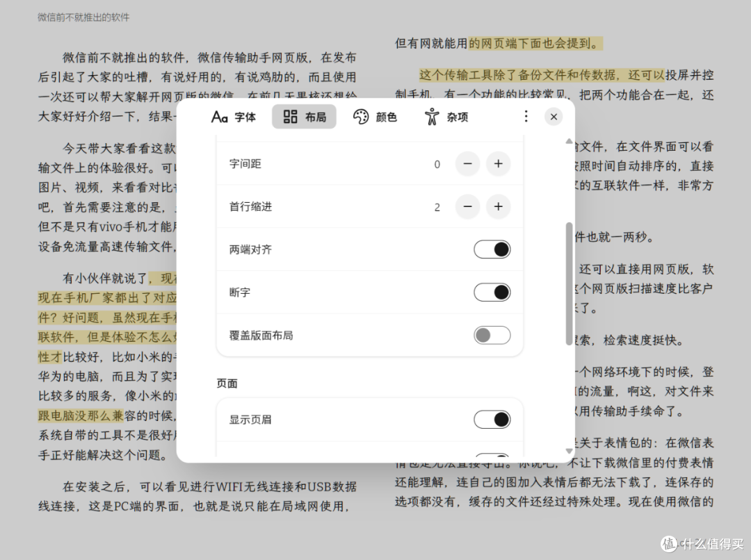Open the 杂项 misc tab

[446, 117]
